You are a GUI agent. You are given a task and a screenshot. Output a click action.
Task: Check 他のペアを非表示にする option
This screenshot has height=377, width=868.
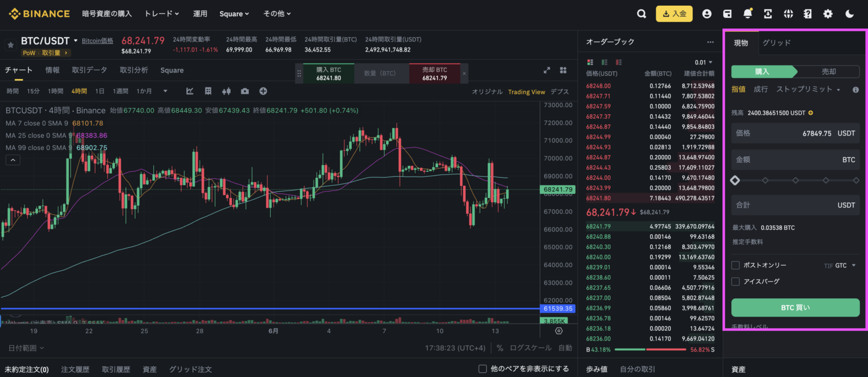[x=483, y=369]
